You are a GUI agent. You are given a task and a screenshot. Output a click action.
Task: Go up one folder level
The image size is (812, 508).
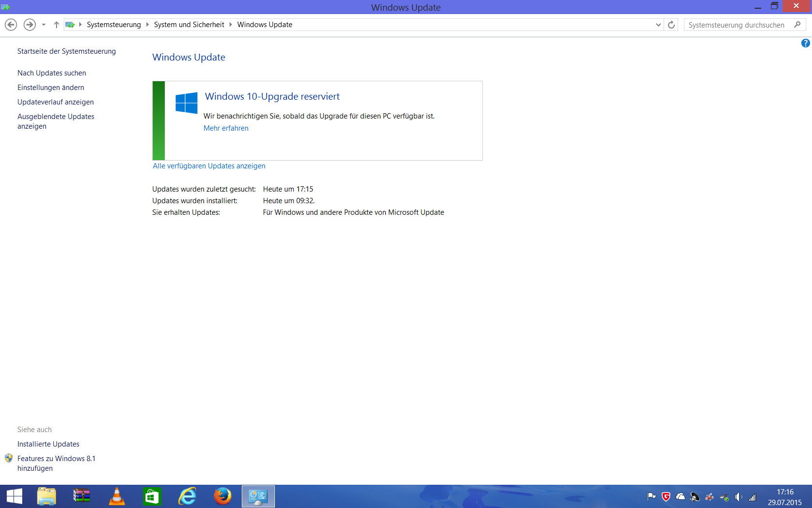[x=56, y=25]
